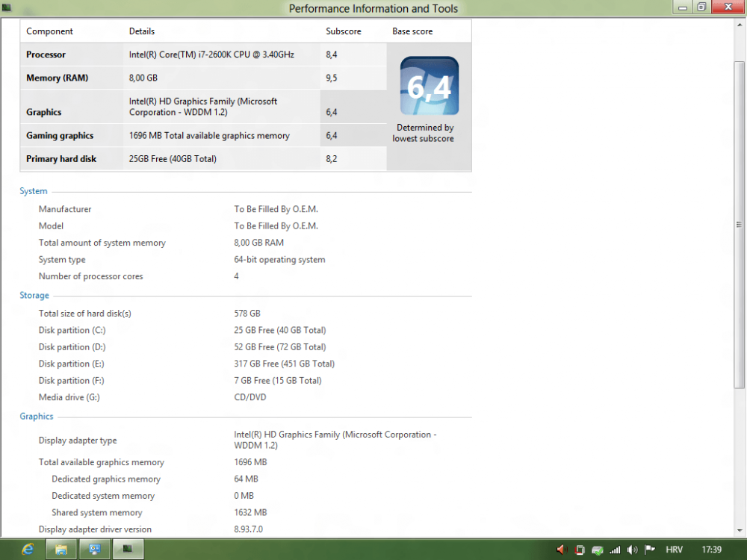747x560 pixels.
Task: Click the i7-2600K CPU details text
Action: click(211, 55)
